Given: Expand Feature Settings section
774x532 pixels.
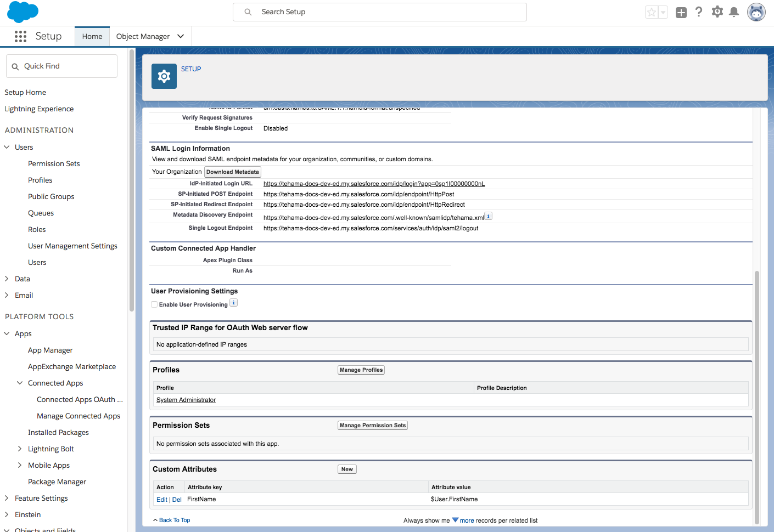Looking at the screenshot, I should 7,498.
